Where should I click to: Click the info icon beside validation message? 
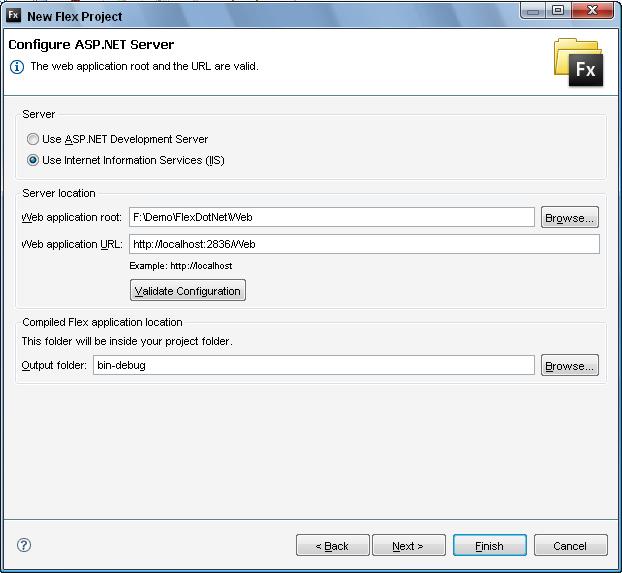tap(16, 67)
